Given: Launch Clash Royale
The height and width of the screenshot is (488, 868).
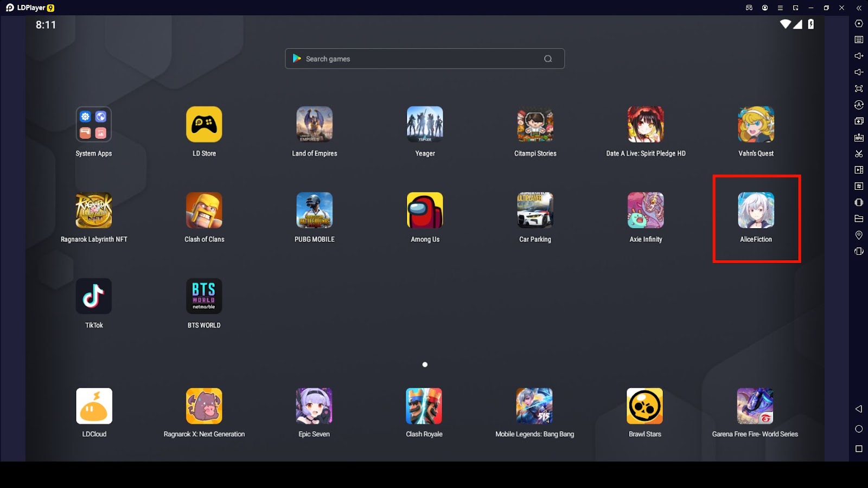Looking at the screenshot, I should click(424, 406).
